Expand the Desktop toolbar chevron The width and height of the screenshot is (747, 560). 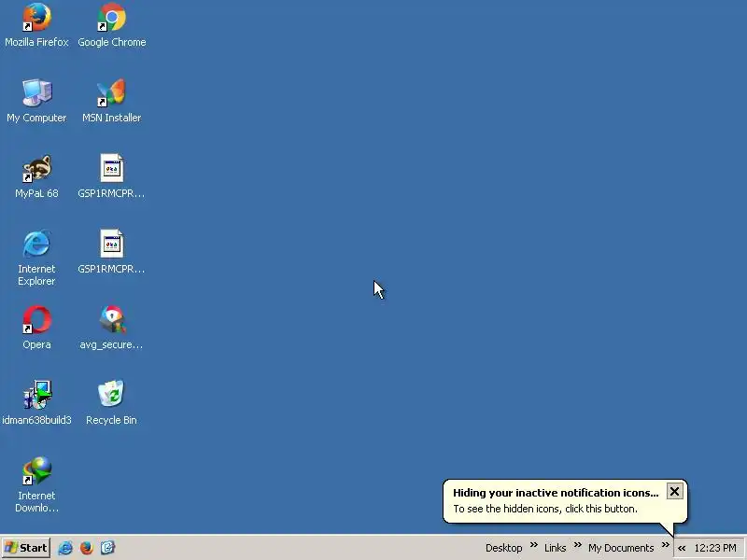point(533,544)
